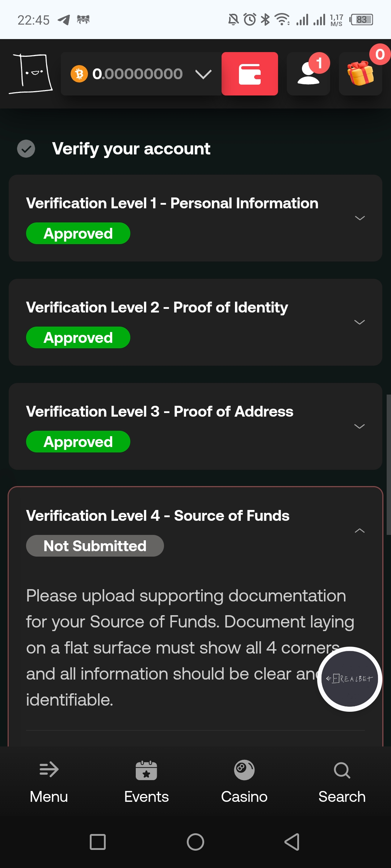
Task: Click the Not Submitted status badge
Action: tap(95, 546)
